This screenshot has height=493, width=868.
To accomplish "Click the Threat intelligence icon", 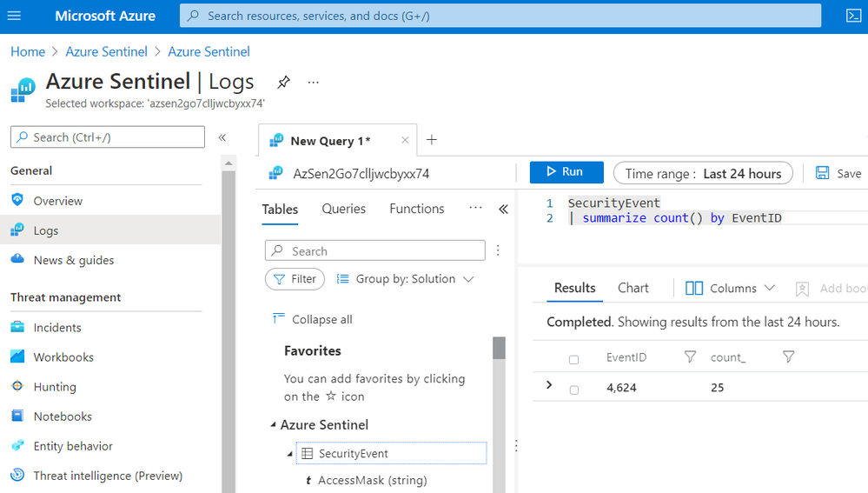I will pos(17,475).
